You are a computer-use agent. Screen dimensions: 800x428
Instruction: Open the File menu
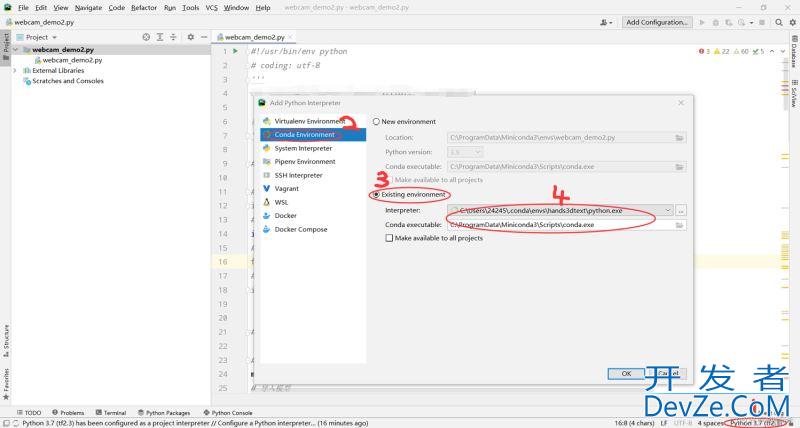[x=23, y=8]
